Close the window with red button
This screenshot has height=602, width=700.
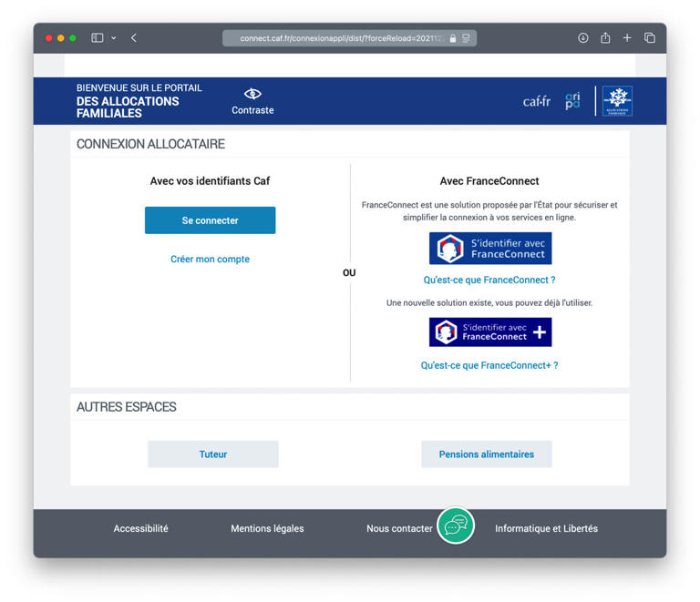(x=49, y=38)
